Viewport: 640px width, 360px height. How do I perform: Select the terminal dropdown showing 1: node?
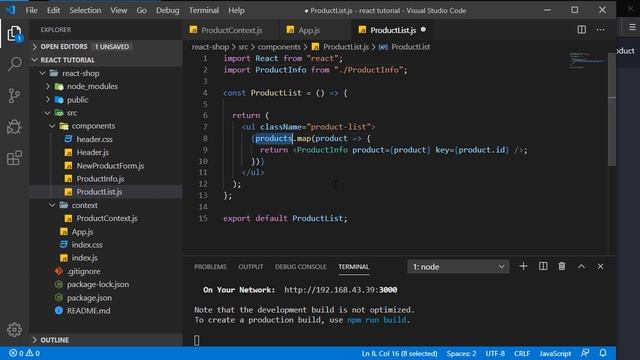(458, 267)
